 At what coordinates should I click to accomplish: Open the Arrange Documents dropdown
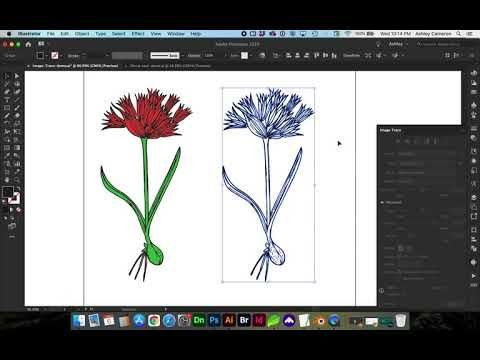[43, 44]
